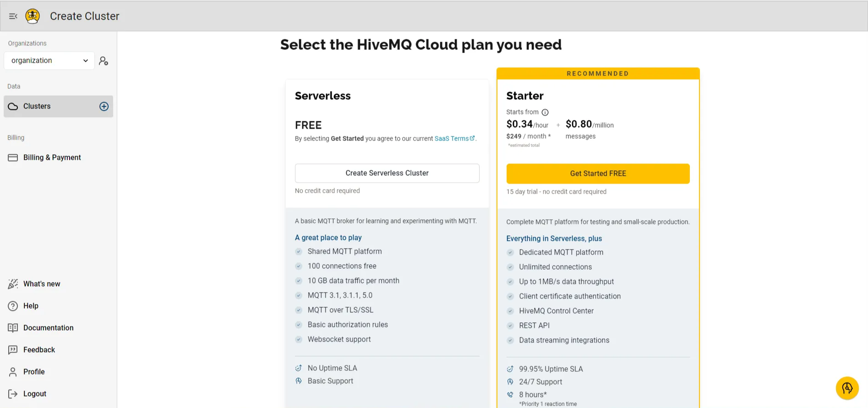The height and width of the screenshot is (408, 868).
Task: Open Clusters in the sidebar
Action: click(58, 106)
